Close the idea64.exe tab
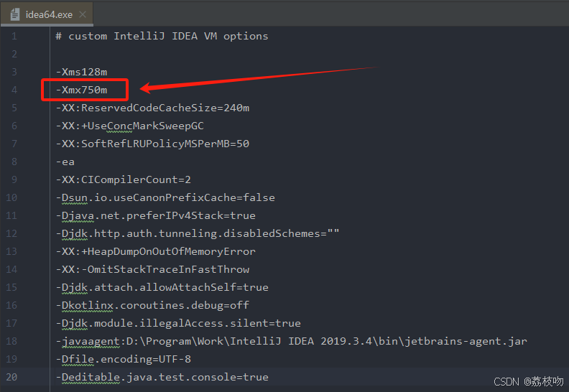Image resolution: width=569 pixels, height=392 pixels. [83, 14]
